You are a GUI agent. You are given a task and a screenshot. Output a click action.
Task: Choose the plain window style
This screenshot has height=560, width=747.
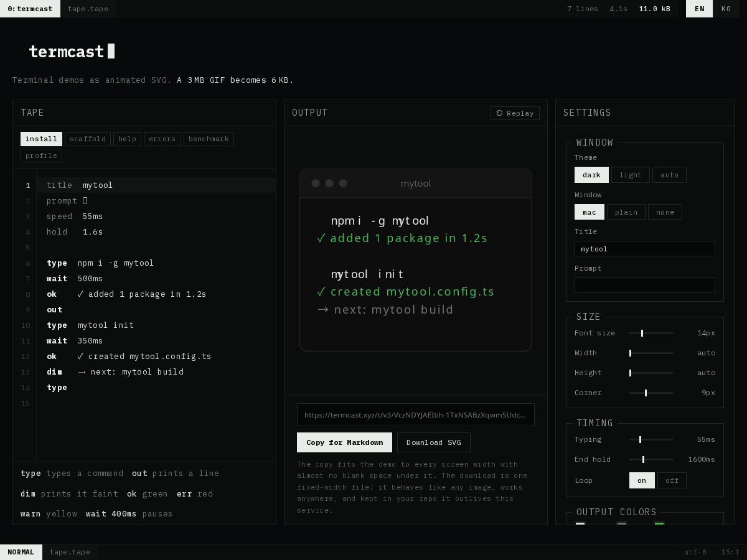point(626,212)
